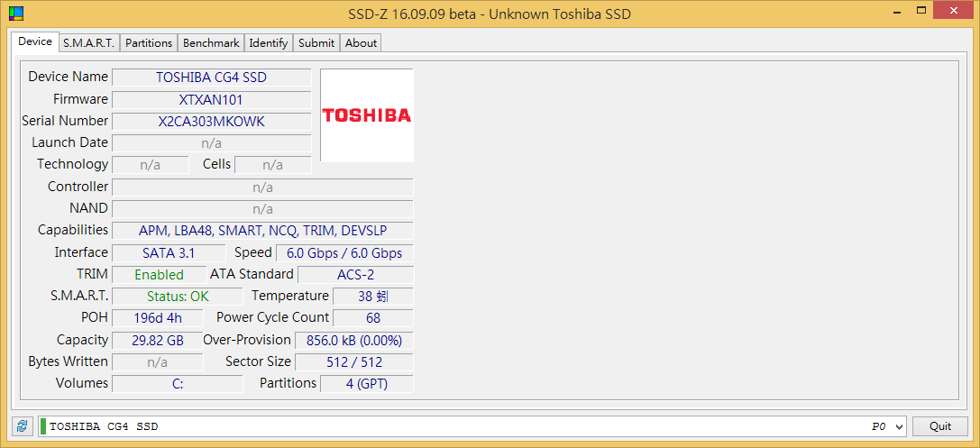Click the refresh devices icon at bottom left
Screen dimensions: 980x448
pyautogui.click(x=22, y=426)
